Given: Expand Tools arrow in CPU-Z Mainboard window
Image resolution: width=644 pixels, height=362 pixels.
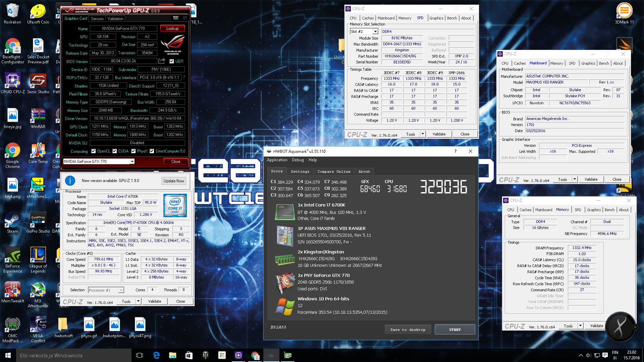Looking at the screenshot, I should click(575, 179).
